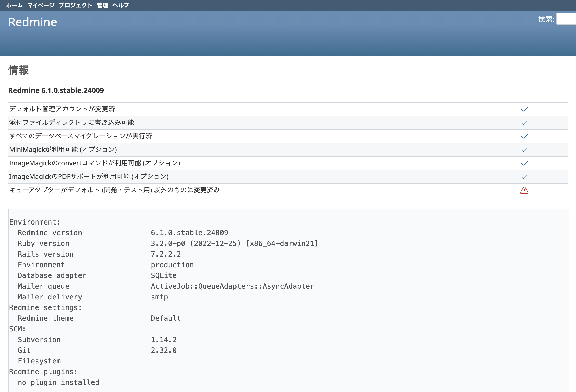
Task: Click the Mailer queue AsyncAdapter value
Action: click(232, 286)
